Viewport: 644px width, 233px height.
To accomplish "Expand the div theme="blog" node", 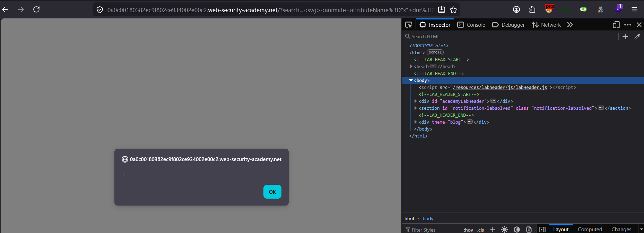I will pyautogui.click(x=416, y=122).
